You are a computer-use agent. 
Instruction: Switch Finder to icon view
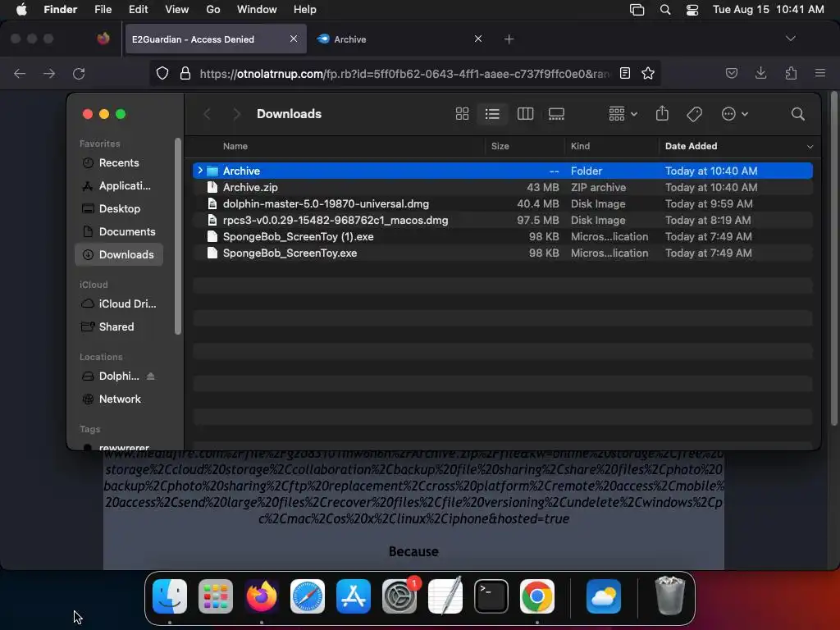tap(462, 113)
